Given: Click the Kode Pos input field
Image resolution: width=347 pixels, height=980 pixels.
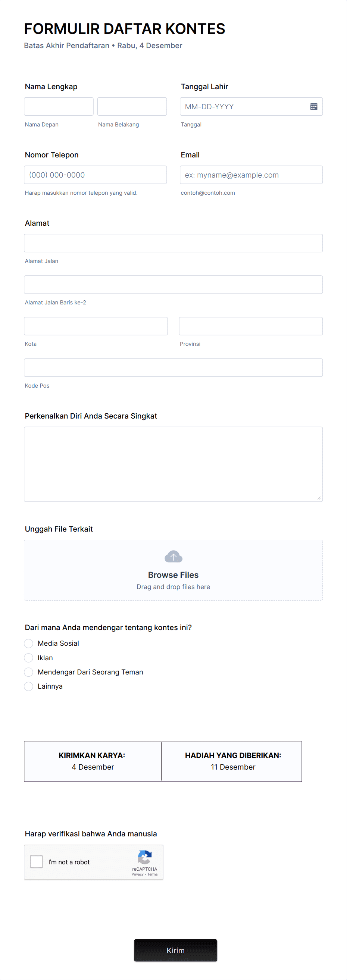Looking at the screenshot, I should [x=173, y=367].
